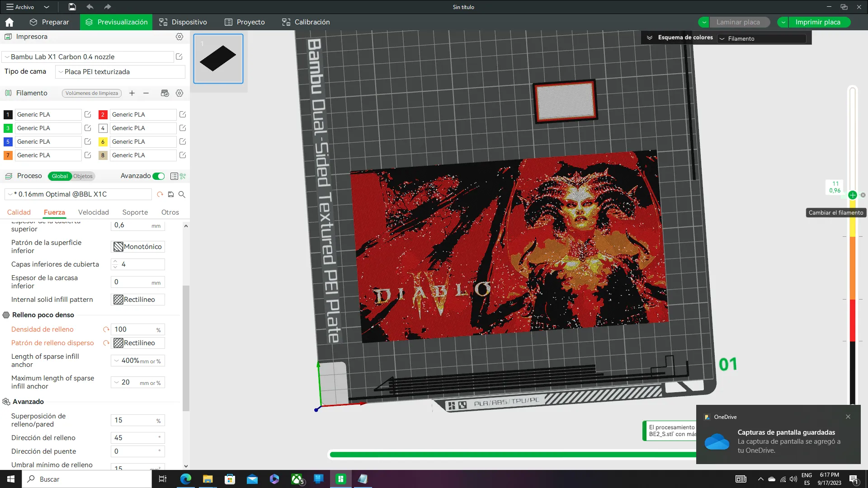The width and height of the screenshot is (868, 488).
Task: Open filament settings via gear icon
Action: coord(179,93)
